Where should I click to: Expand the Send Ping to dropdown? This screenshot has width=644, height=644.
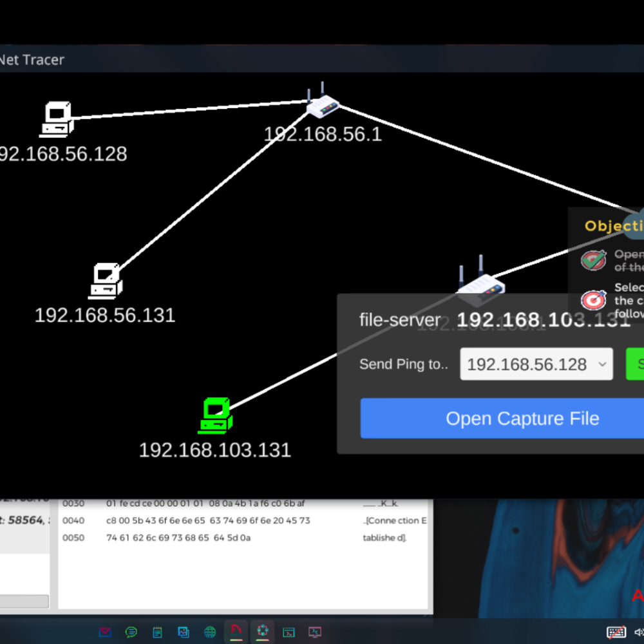[x=536, y=365]
